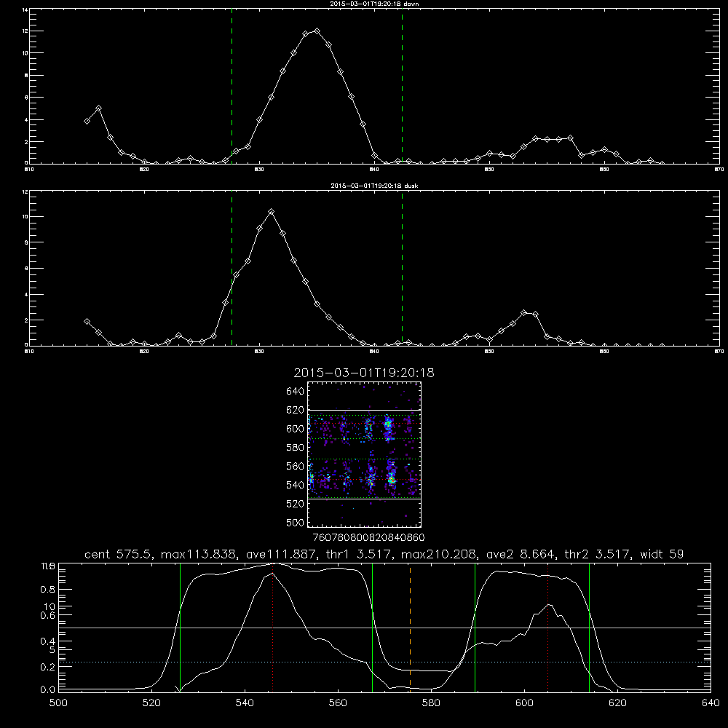Click the '2015-03-01T19:20:18 dusk' plot title
This screenshot has height=728, width=728.
pyautogui.click(x=374, y=186)
